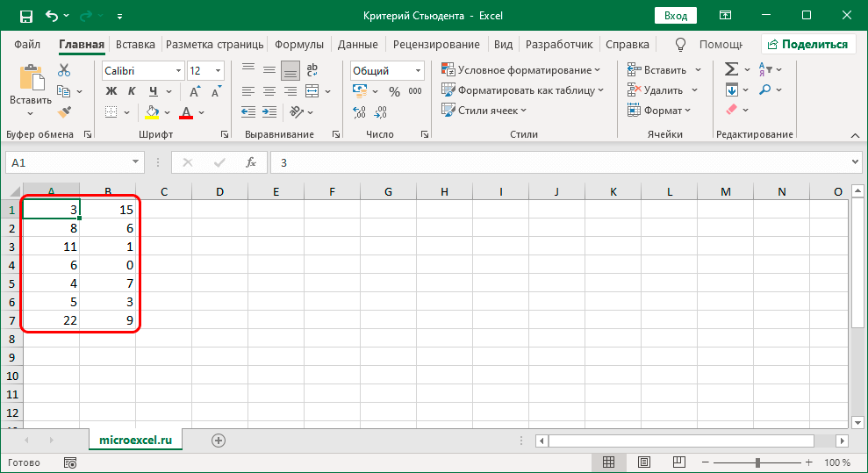Increase decimal places
The height and width of the screenshot is (473, 868).
click(x=359, y=112)
